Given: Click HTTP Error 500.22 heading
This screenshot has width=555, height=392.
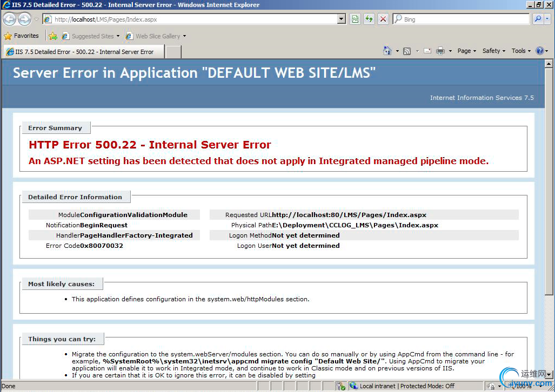Looking at the screenshot, I should coord(150,145).
